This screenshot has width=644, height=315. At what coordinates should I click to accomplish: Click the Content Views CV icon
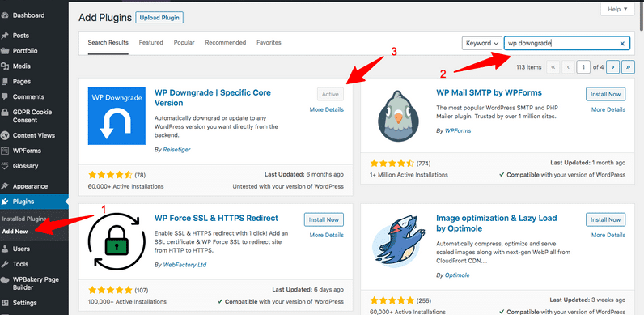(x=5, y=135)
